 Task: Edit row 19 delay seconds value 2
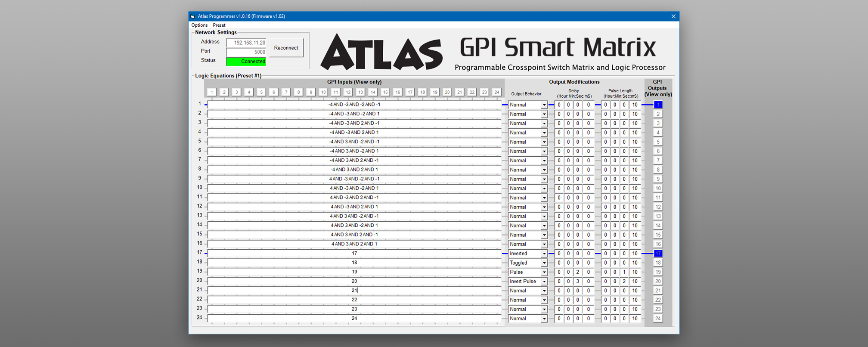578,272
